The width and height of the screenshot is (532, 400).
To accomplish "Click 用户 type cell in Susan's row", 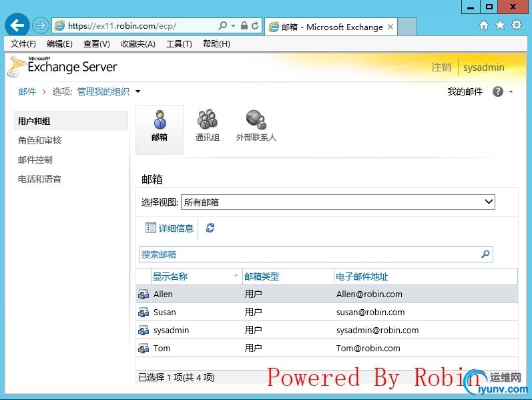I will pyautogui.click(x=253, y=312).
